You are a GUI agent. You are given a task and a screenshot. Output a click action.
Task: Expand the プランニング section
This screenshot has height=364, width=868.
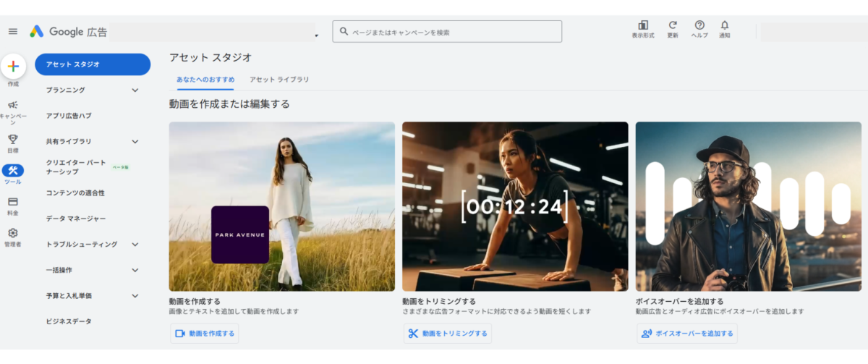tap(135, 90)
